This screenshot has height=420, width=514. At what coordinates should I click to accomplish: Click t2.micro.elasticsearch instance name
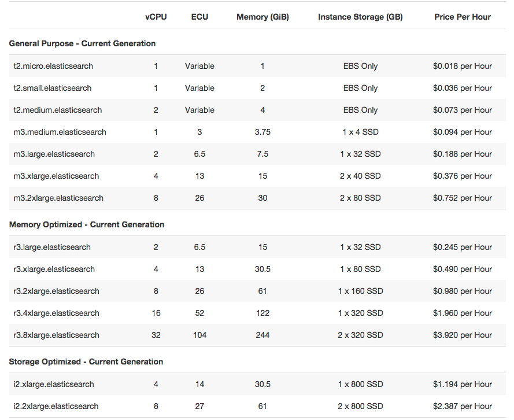pos(53,66)
